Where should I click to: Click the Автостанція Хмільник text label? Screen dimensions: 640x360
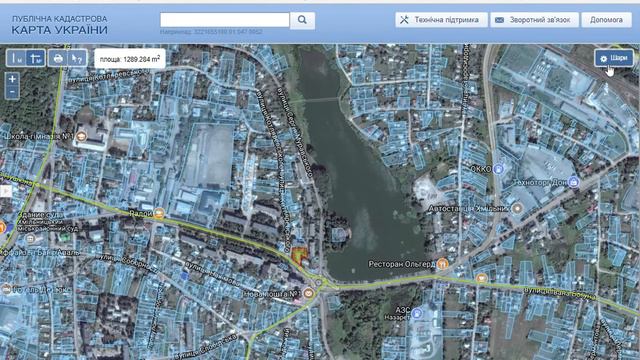click(468, 209)
